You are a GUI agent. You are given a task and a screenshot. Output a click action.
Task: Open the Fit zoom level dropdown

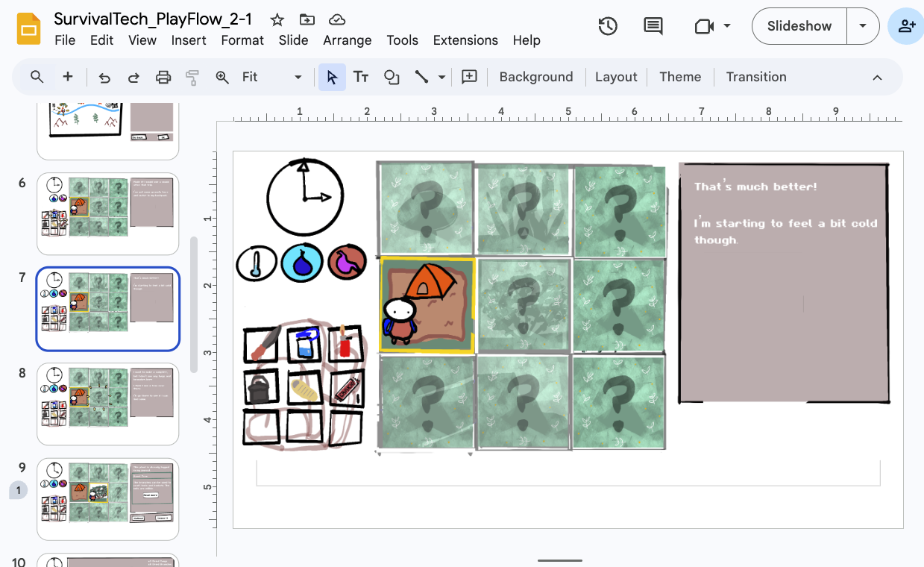pos(272,77)
